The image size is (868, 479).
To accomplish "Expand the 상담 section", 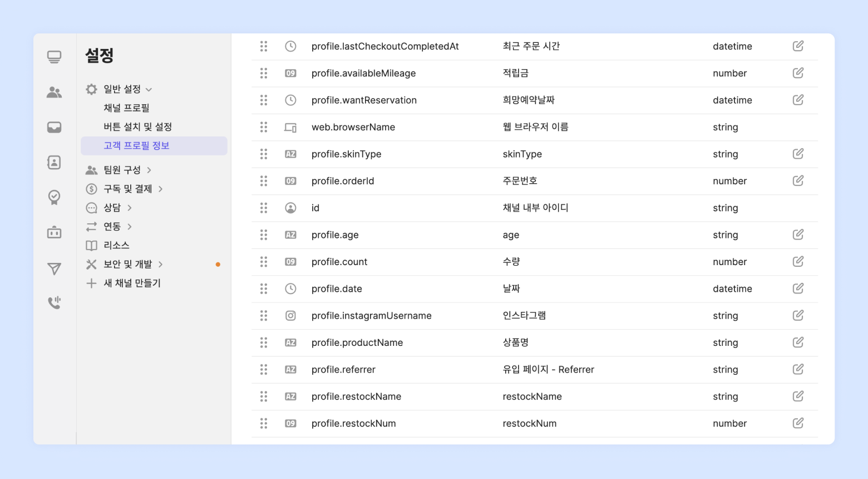I will [129, 208].
